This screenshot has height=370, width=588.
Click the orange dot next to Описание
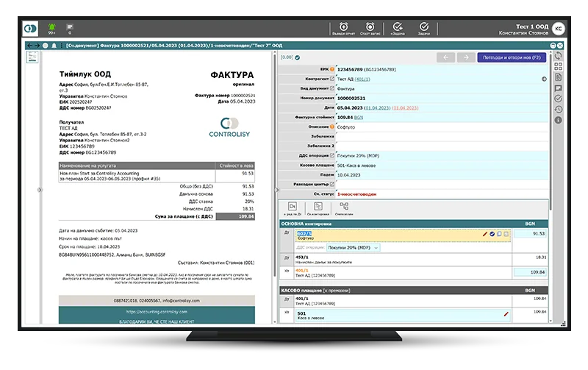[332, 127]
